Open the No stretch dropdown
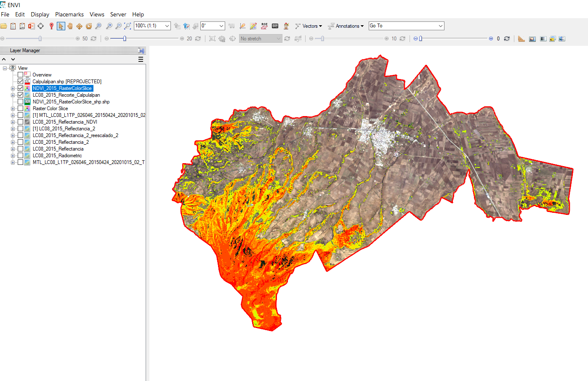The image size is (588, 381). (278, 39)
